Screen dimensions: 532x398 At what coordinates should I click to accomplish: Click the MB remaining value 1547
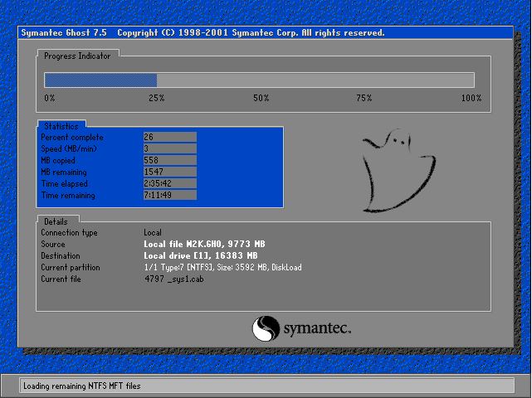(170, 172)
